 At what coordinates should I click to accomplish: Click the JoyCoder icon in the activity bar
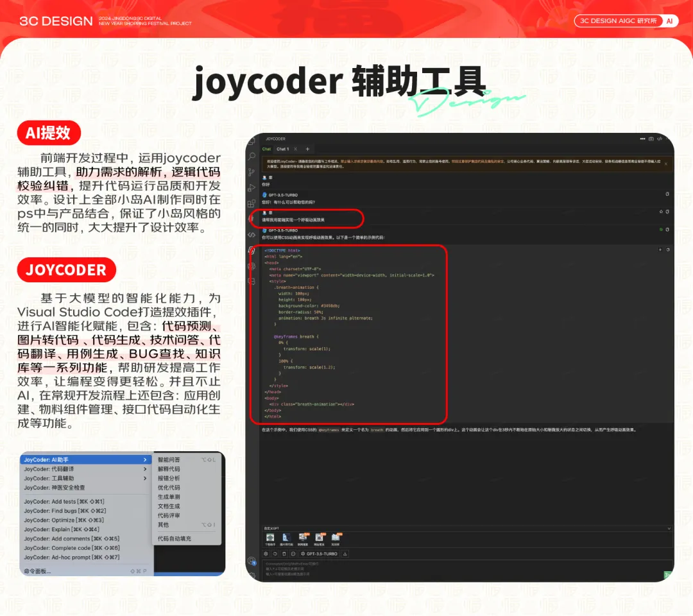(252, 250)
